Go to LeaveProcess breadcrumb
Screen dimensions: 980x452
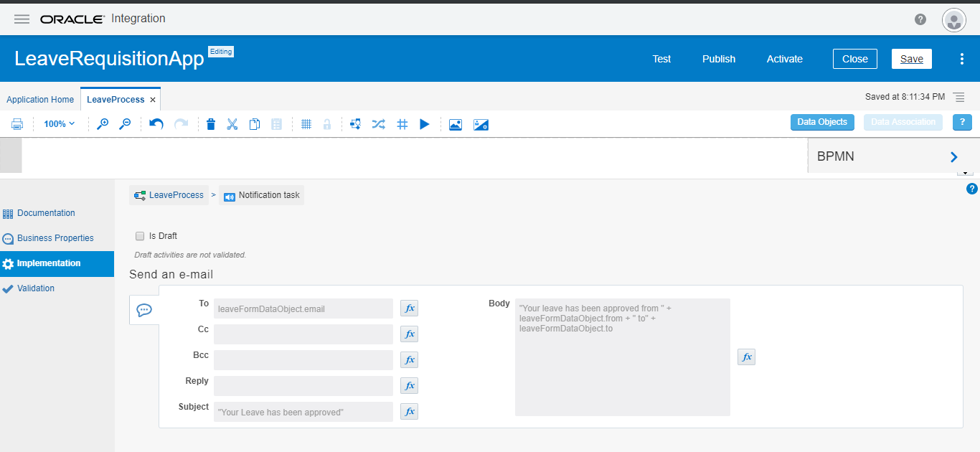[169, 195]
